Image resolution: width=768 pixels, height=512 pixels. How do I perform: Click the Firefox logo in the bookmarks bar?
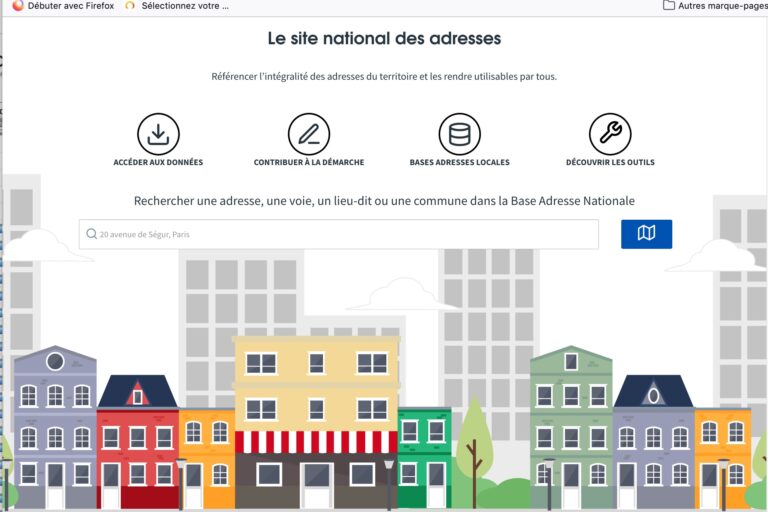click(17, 6)
